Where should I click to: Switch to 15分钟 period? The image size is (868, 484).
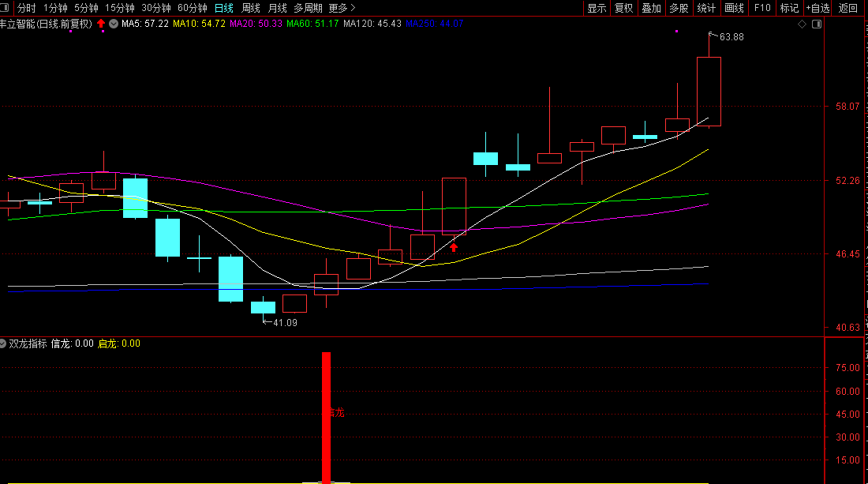[120, 8]
